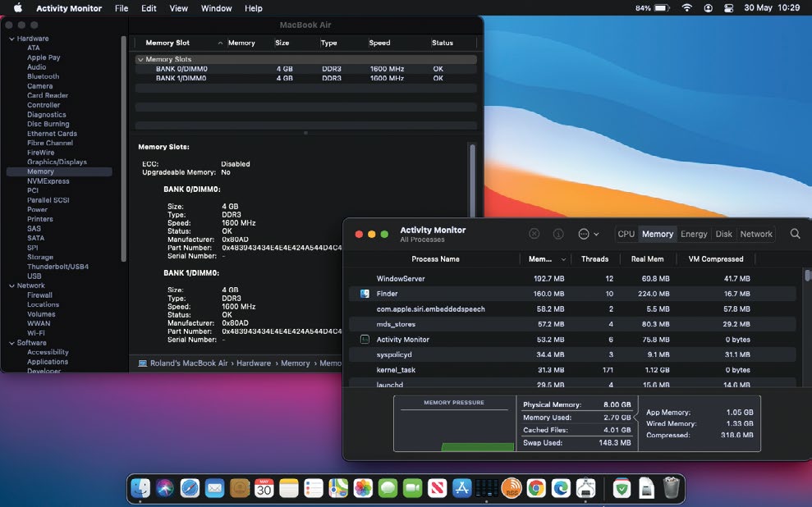
Task: Open Maps from the Dock
Action: (338, 487)
